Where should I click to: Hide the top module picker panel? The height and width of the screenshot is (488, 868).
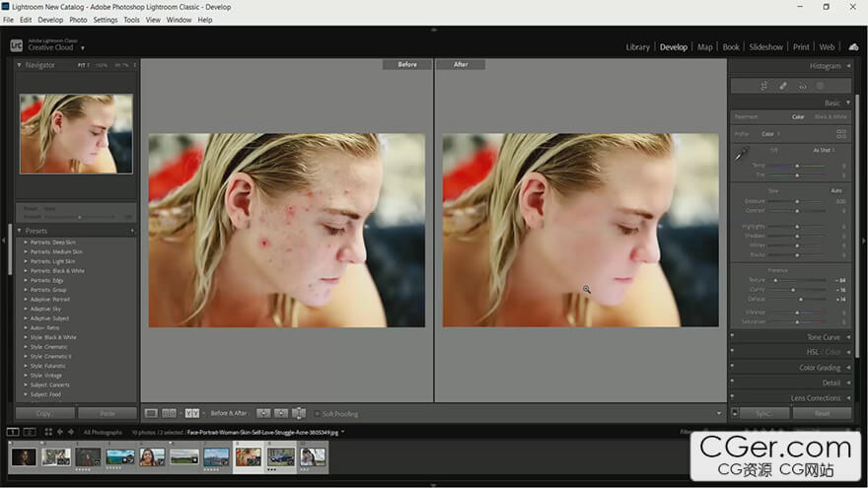[433, 30]
